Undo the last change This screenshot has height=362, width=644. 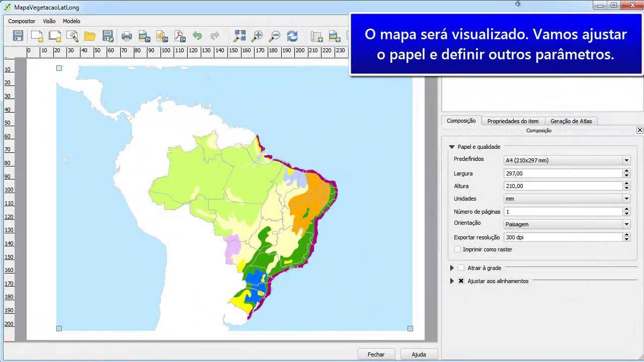pyautogui.click(x=197, y=36)
